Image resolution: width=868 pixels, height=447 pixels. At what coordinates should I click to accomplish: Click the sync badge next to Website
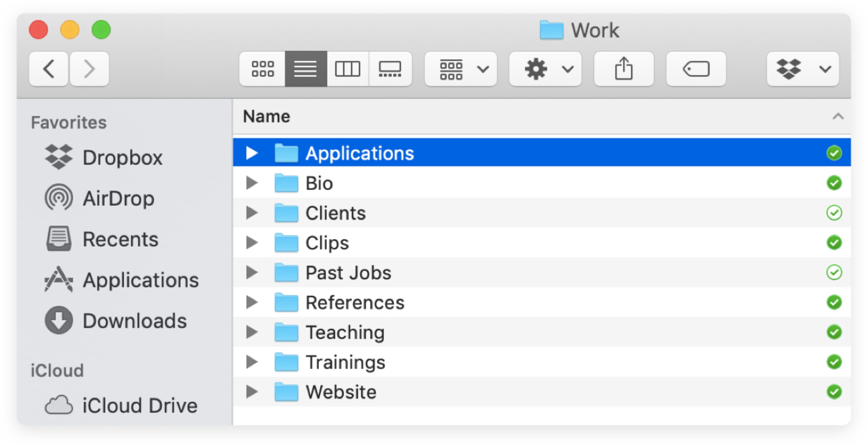pyautogui.click(x=835, y=392)
